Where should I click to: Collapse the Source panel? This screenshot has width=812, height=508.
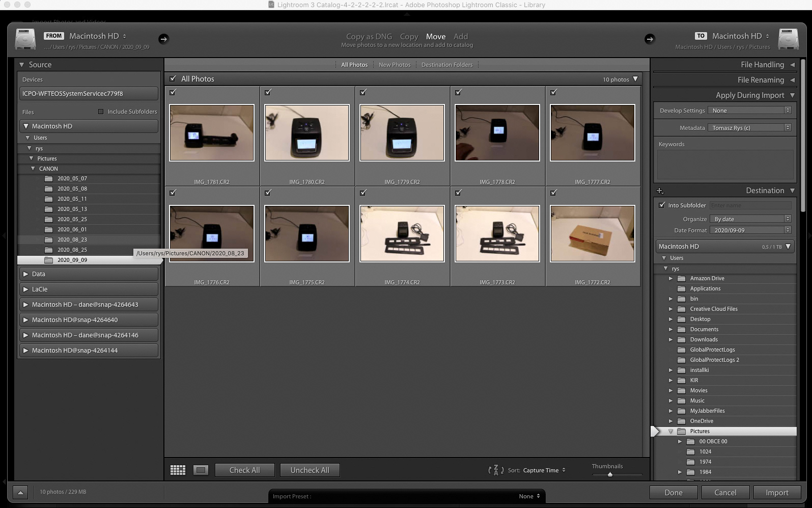pos(22,65)
